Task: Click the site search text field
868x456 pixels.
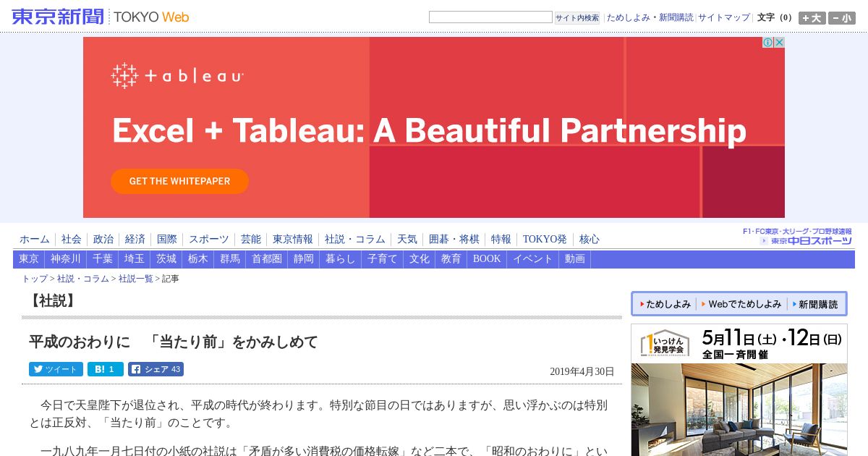Action: pos(490,17)
